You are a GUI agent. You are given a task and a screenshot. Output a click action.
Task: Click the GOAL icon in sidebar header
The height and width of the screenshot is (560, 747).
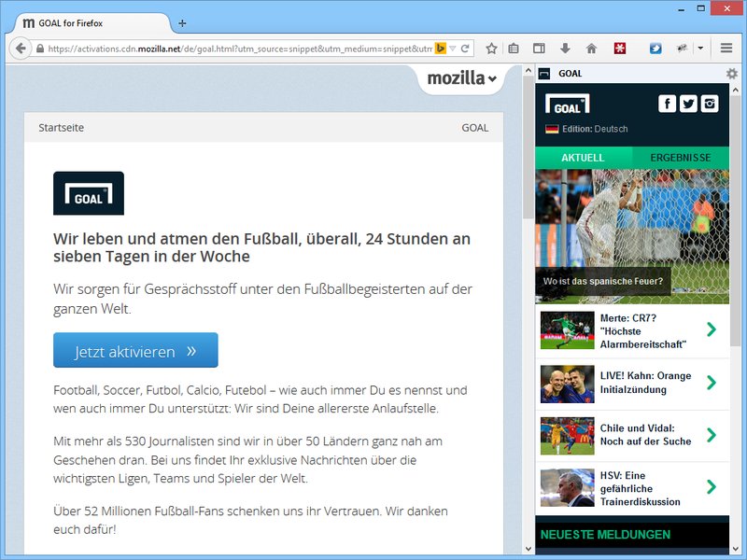point(544,74)
